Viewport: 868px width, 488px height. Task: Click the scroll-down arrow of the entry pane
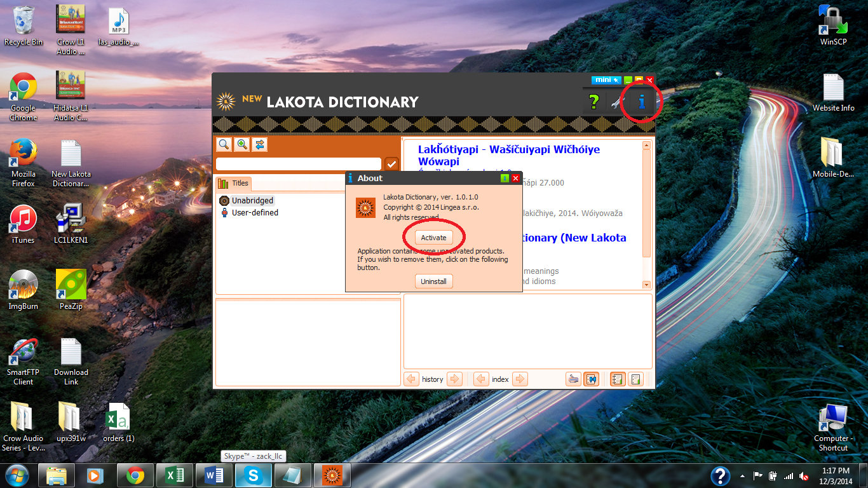(647, 285)
